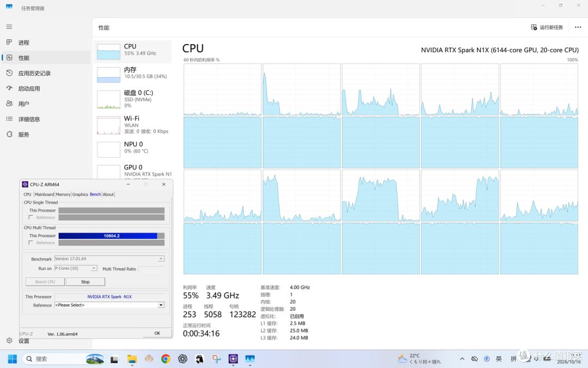This screenshot has height=368, width=588.
Task: Open Task View on the taskbar
Action: pos(114,359)
